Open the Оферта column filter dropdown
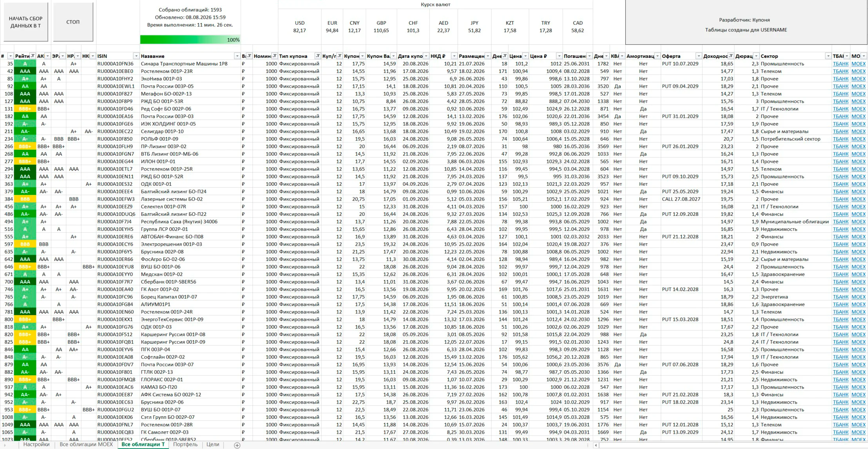This screenshot has height=449, width=868. tap(699, 56)
